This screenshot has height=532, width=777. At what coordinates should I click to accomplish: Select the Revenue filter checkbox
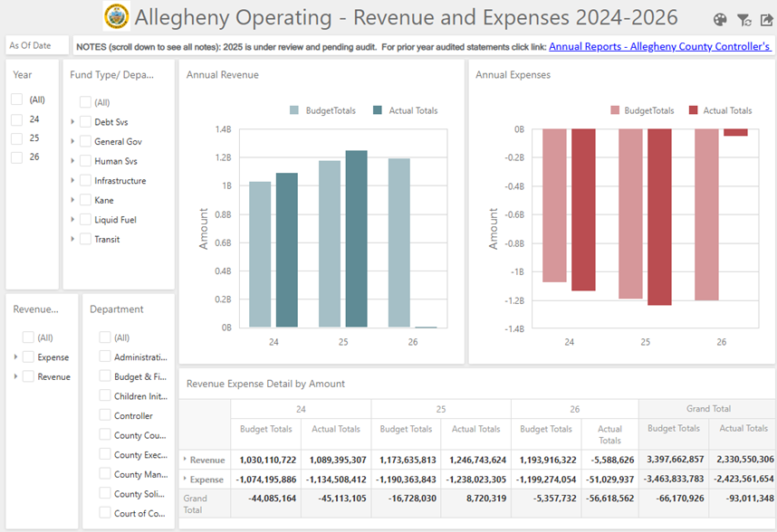(x=28, y=376)
